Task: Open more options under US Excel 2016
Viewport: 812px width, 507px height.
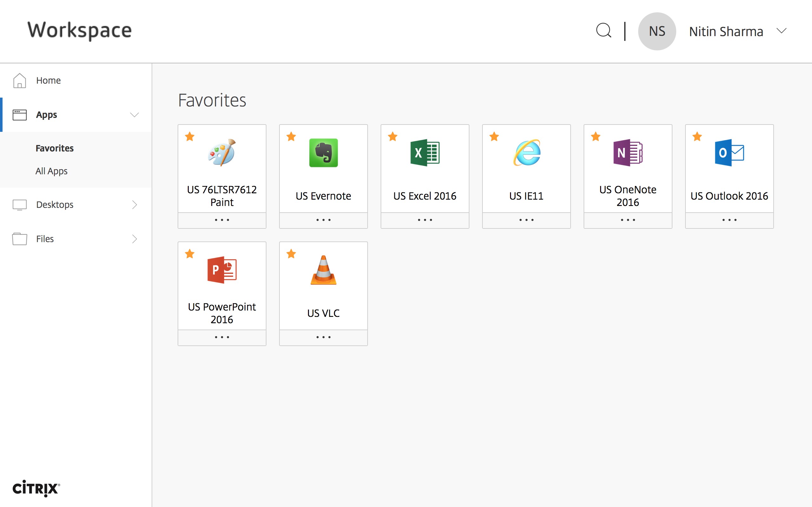Action: pos(425,220)
